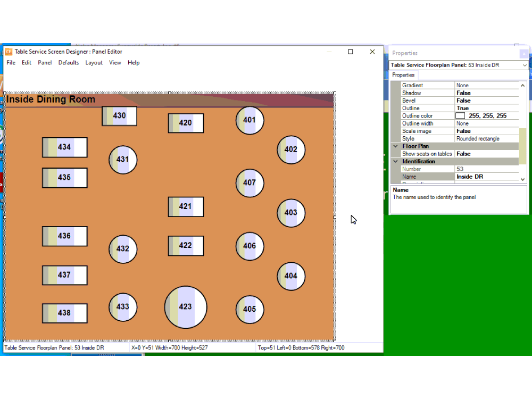Close the Properties window
This screenshot has height=399, width=532.
click(524, 53)
